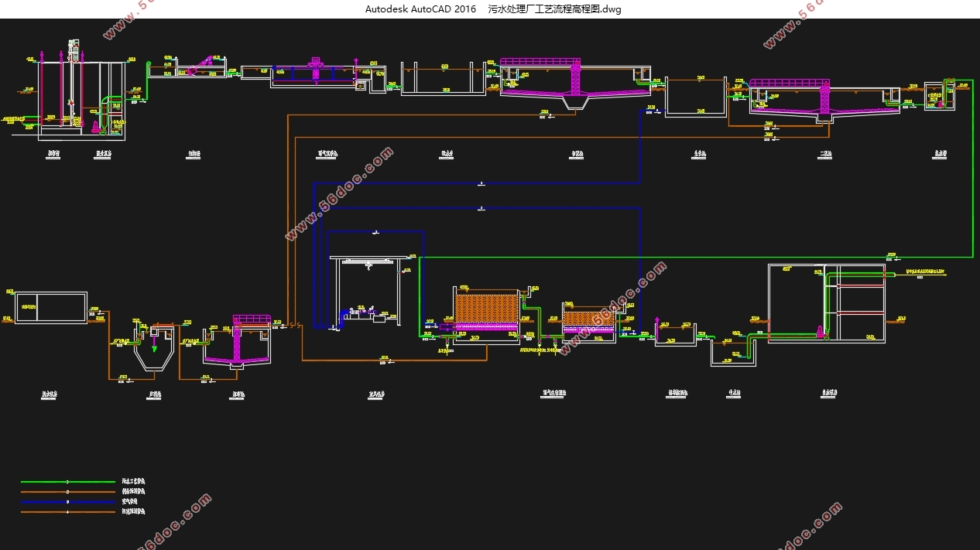980x550 pixels.
Task: Select the text label beside the green legend line
Action: (133, 482)
